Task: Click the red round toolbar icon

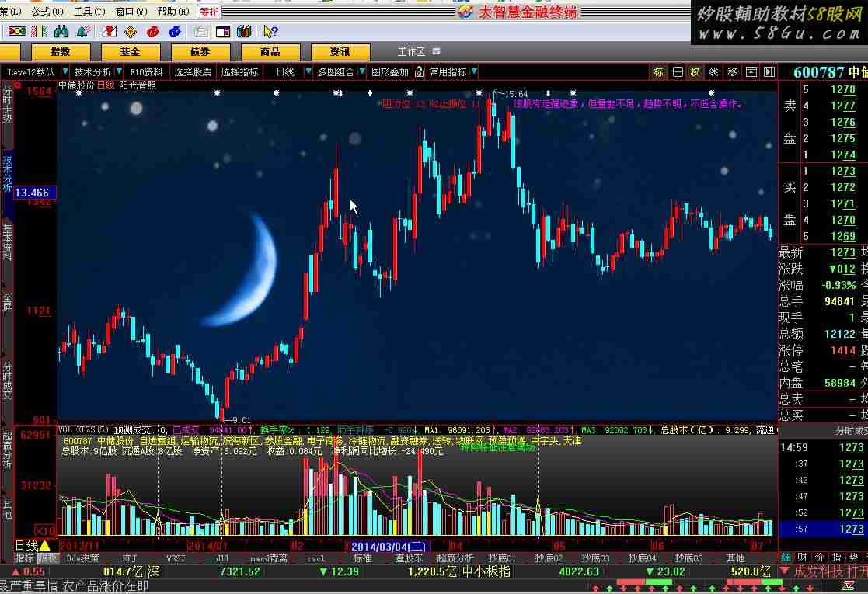Action: point(153,32)
